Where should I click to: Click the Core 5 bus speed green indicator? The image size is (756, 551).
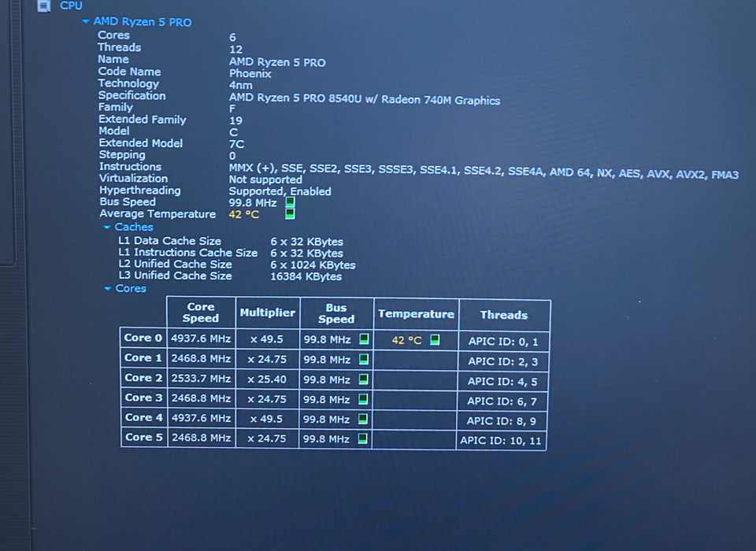362,438
